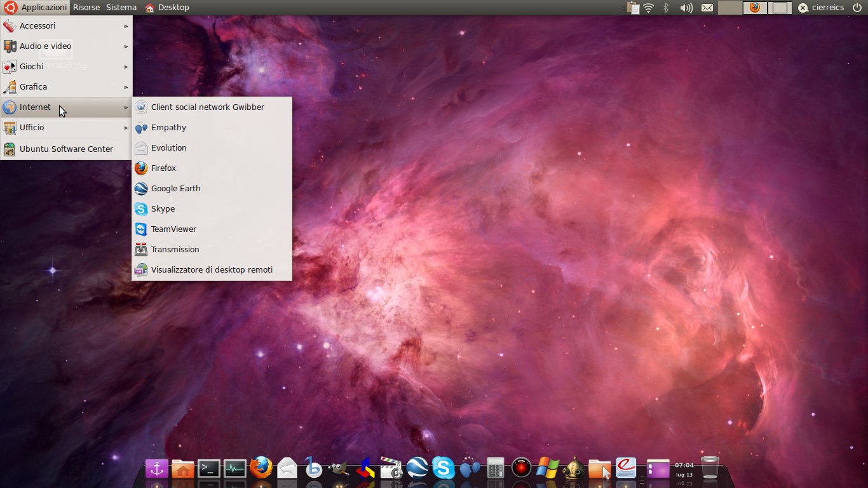The width and height of the screenshot is (868, 488).
Task: Open the Trash in the dock
Action: (x=710, y=468)
